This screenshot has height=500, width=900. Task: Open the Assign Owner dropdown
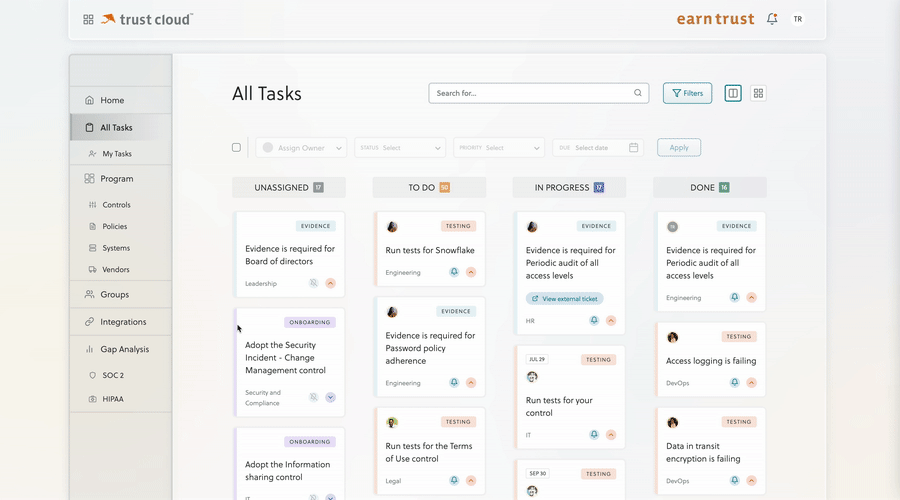pyautogui.click(x=301, y=148)
